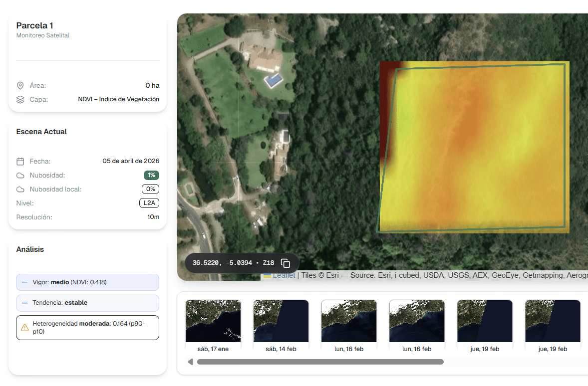Click the left arrow of thumbnail scrollbar
This screenshot has width=588, height=386.
[x=191, y=362]
